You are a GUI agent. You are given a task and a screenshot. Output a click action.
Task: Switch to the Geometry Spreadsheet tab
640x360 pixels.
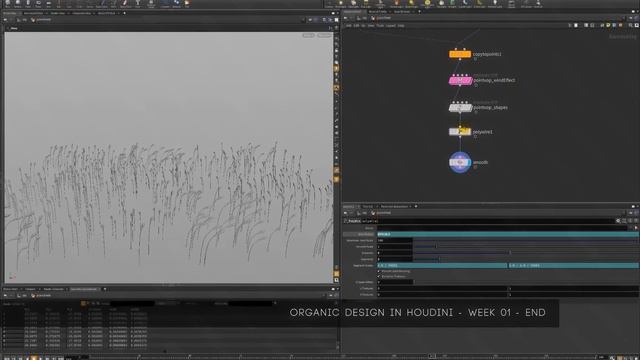83,289
